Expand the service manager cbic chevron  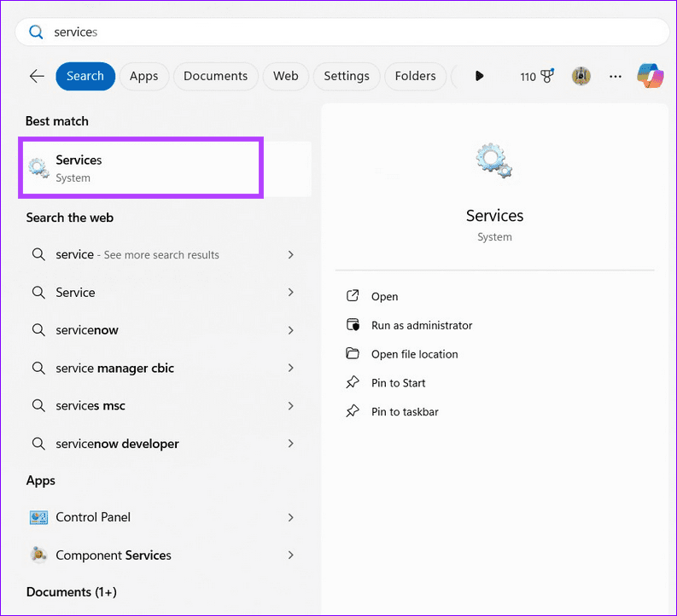[x=291, y=368]
